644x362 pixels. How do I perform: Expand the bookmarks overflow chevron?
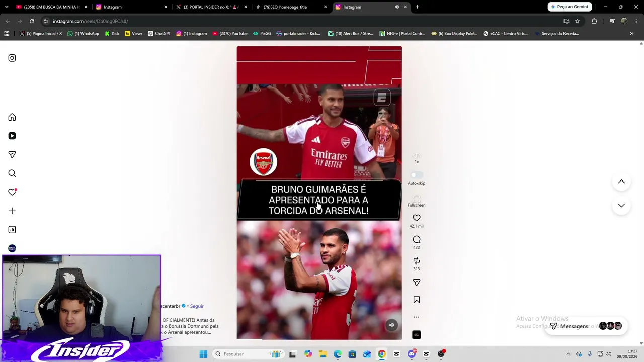[632, 34]
